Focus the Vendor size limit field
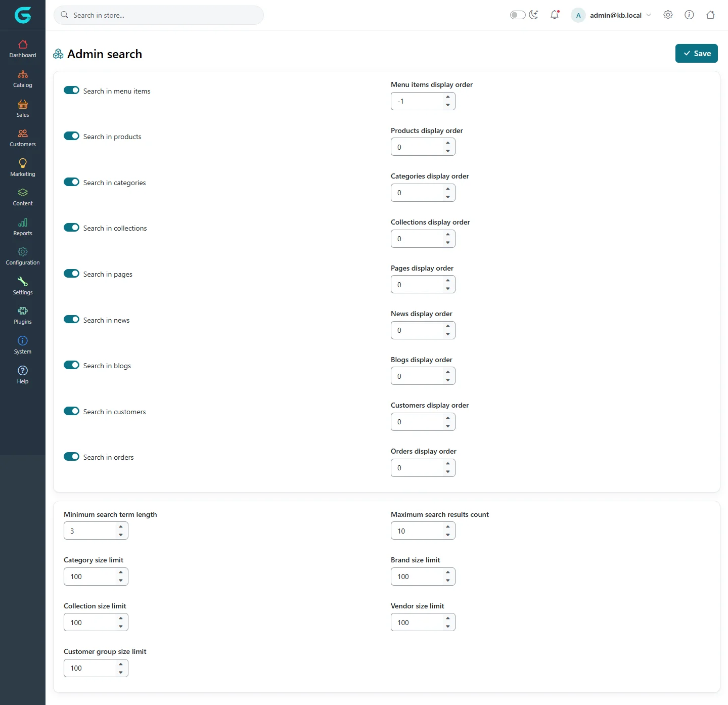The width and height of the screenshot is (728, 705). [423, 622]
